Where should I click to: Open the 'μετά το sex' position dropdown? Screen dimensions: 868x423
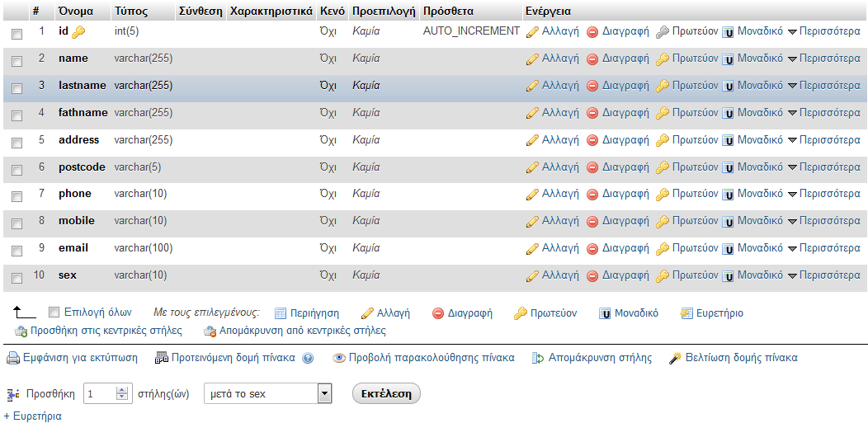click(268, 393)
